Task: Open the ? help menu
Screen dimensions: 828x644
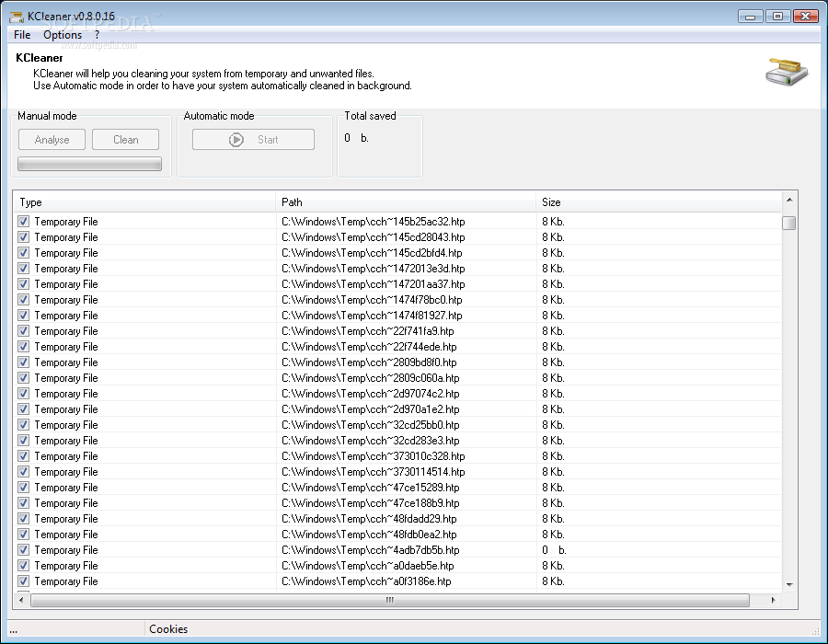Action: [98, 35]
